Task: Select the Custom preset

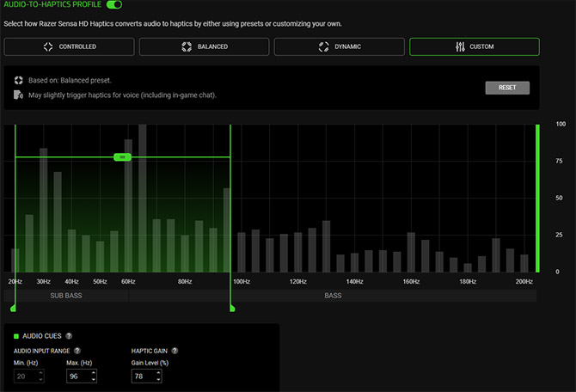Action: tap(475, 46)
